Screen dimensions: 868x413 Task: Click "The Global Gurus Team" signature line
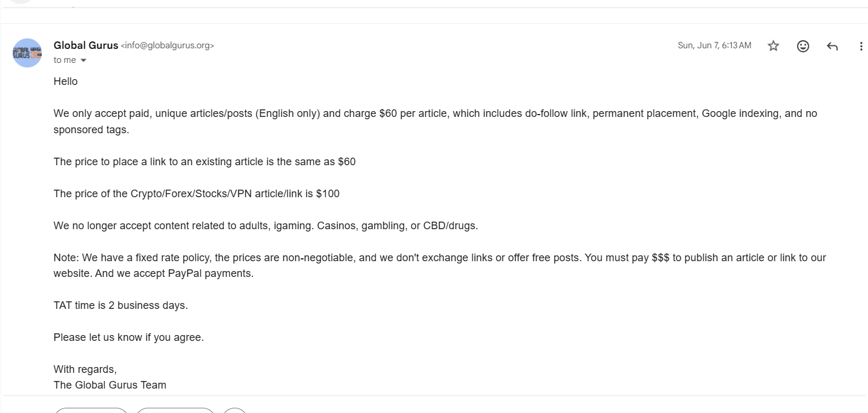click(x=110, y=385)
